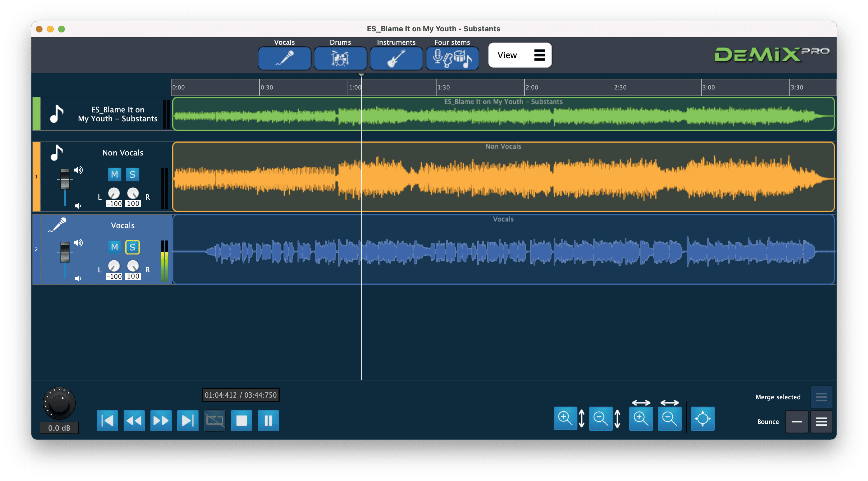Screen dimensions: 868x481
Task: Click the Vocals track name label
Action: tap(123, 225)
